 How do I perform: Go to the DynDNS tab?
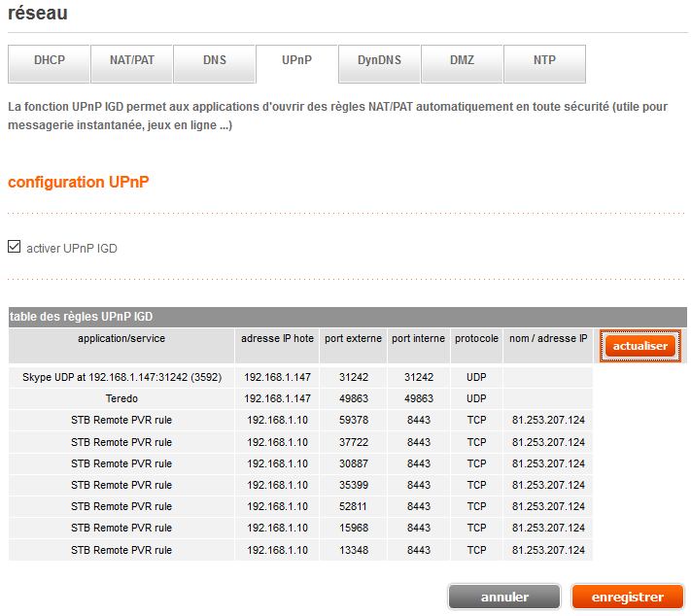pyautogui.click(x=379, y=60)
